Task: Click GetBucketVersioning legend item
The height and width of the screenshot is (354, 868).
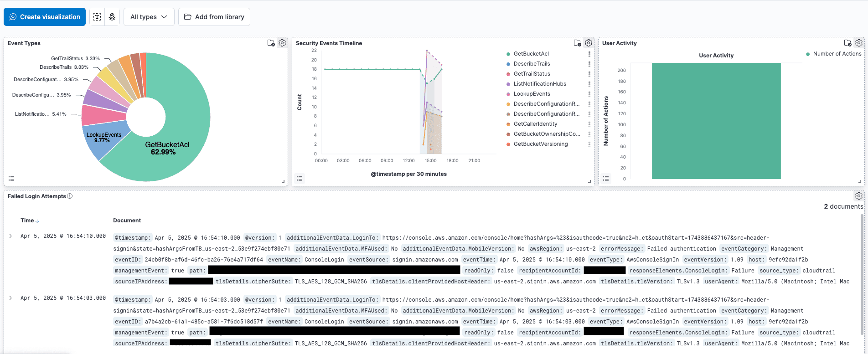Action: 541,144
